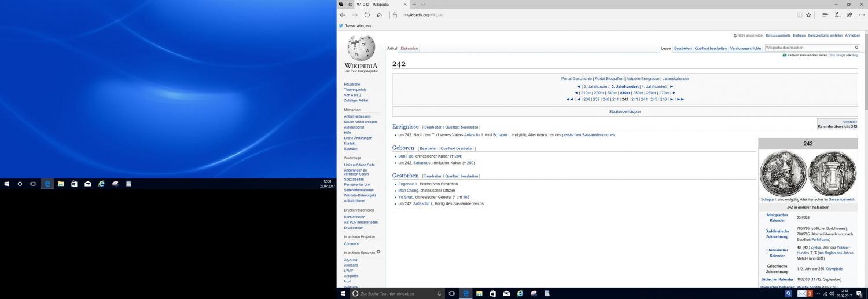Click the blue magnifier tray icon
This screenshot has height=299, width=868.
[788, 294]
